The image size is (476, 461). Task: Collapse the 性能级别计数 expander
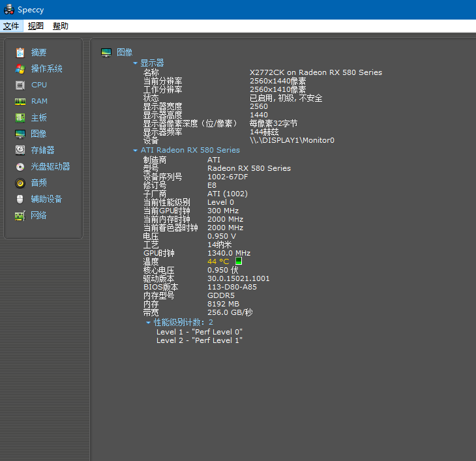click(149, 322)
